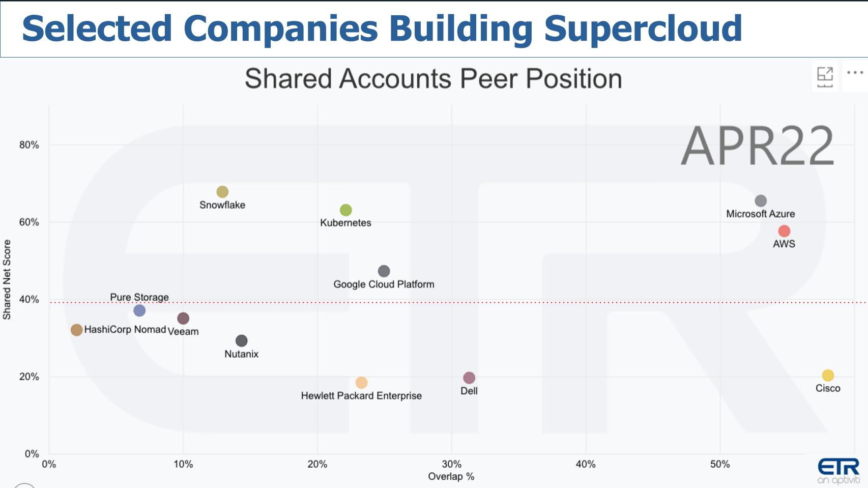Select the AWS red data point
The height and width of the screenshot is (488, 868).
point(785,230)
